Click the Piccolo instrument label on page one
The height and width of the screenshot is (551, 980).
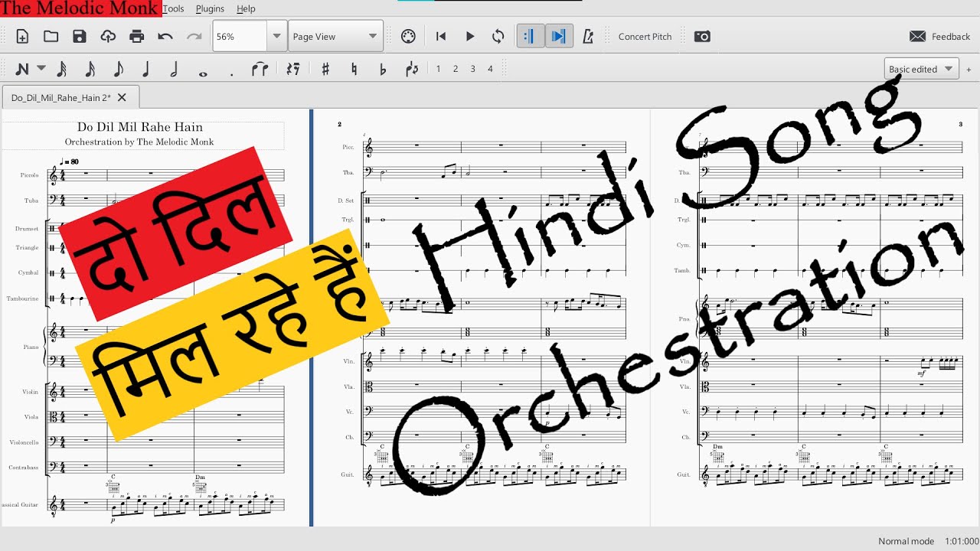(29, 175)
